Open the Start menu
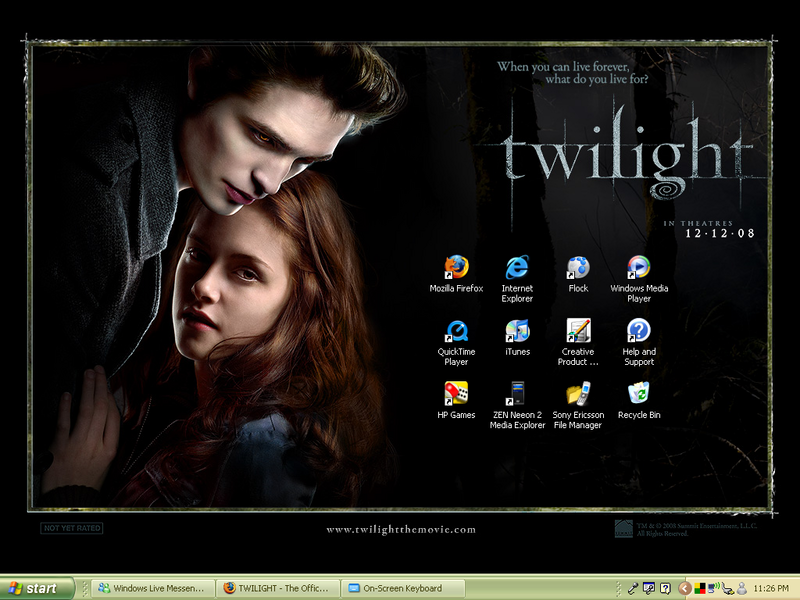 coord(37,588)
